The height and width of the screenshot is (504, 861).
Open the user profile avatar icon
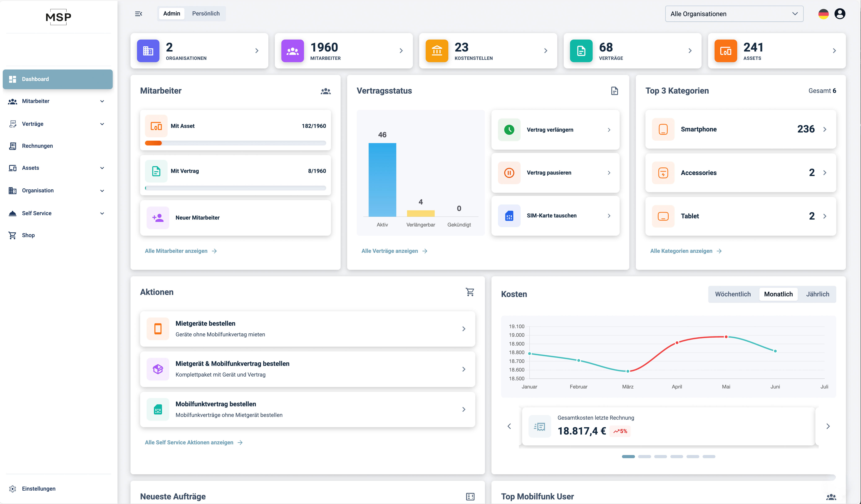(x=840, y=14)
